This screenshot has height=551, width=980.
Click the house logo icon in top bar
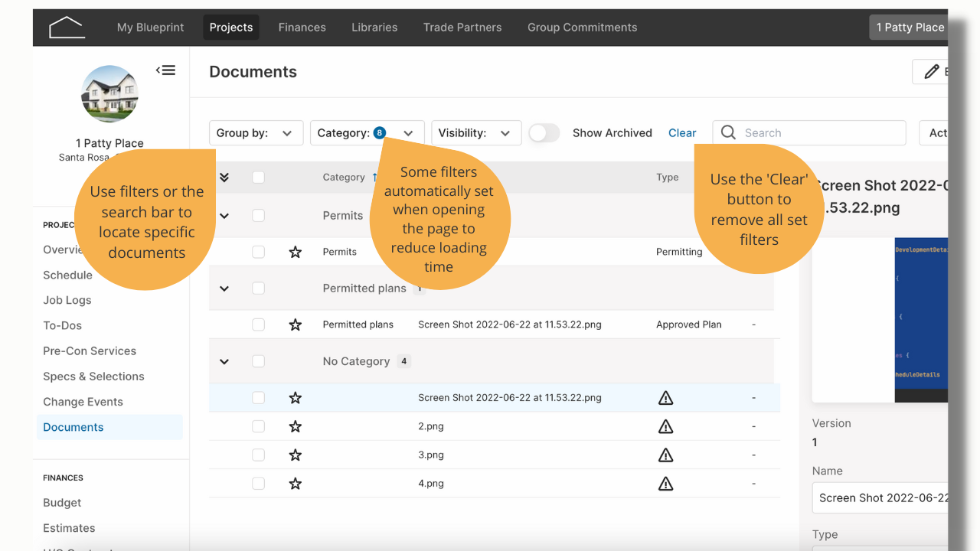(x=67, y=28)
